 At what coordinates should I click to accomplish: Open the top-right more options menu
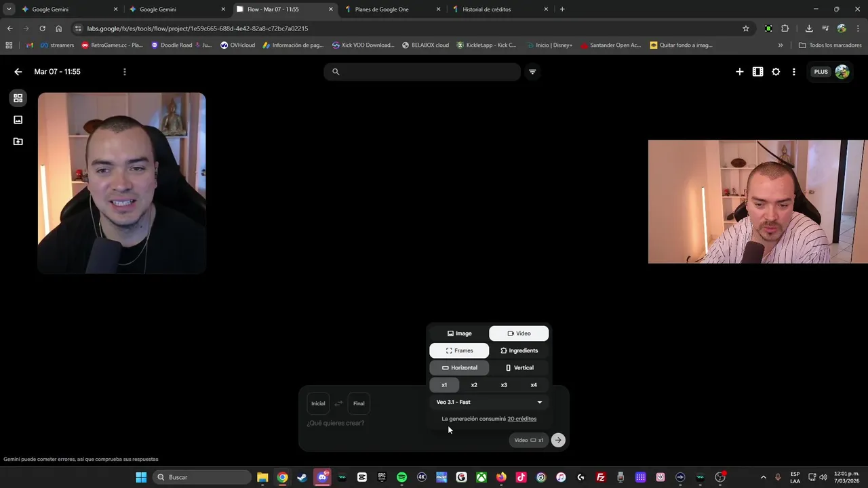point(794,72)
